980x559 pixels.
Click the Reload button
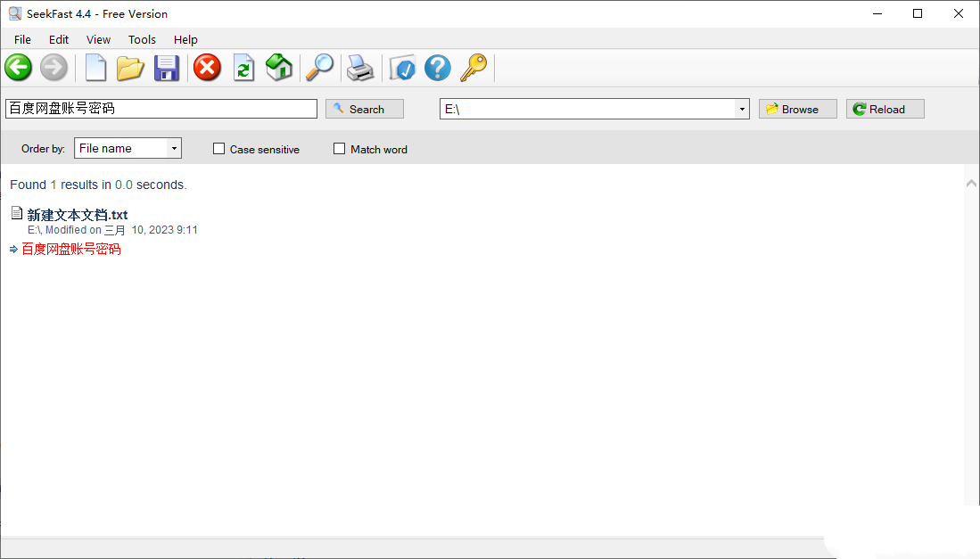885,109
